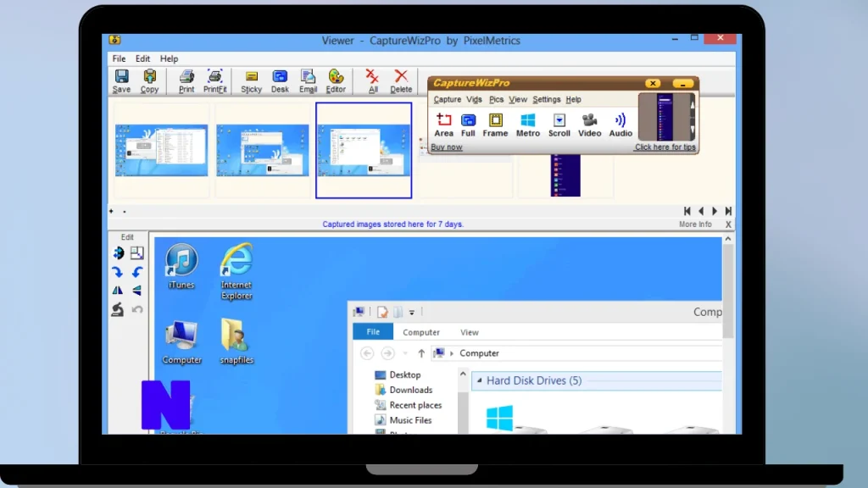Screen dimensions: 868x488
Task: Click the Copy toolbar icon
Action: (149, 80)
